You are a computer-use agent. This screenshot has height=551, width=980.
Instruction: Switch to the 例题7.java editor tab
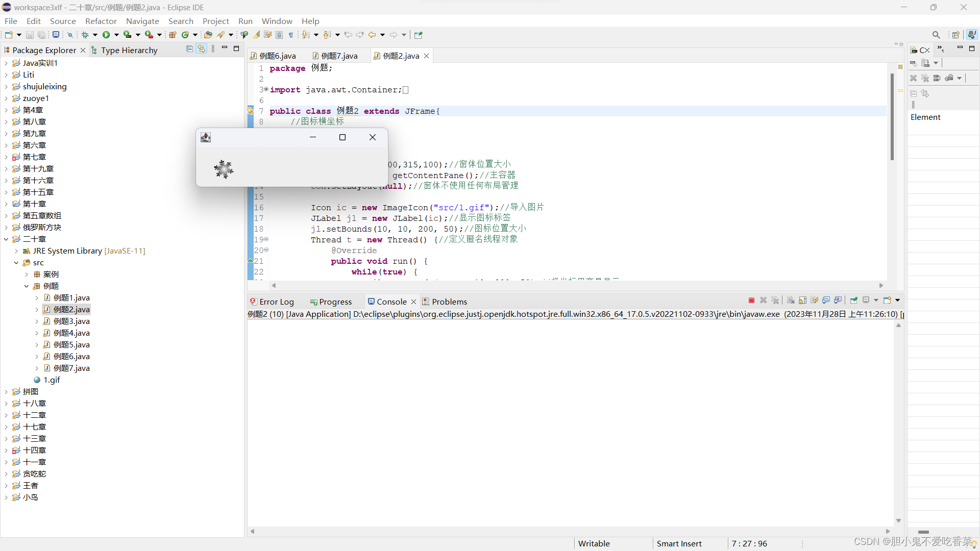tap(339, 56)
